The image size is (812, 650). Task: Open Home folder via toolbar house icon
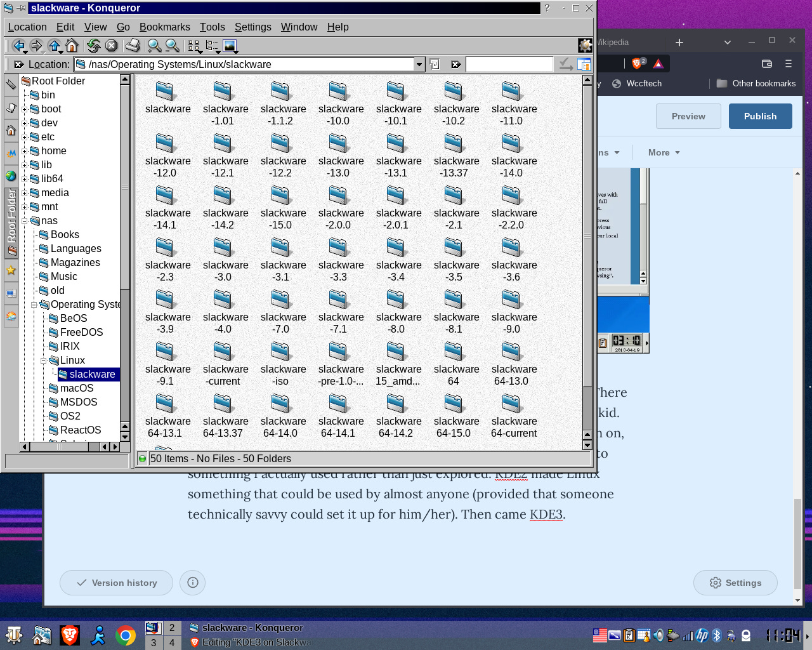point(72,46)
